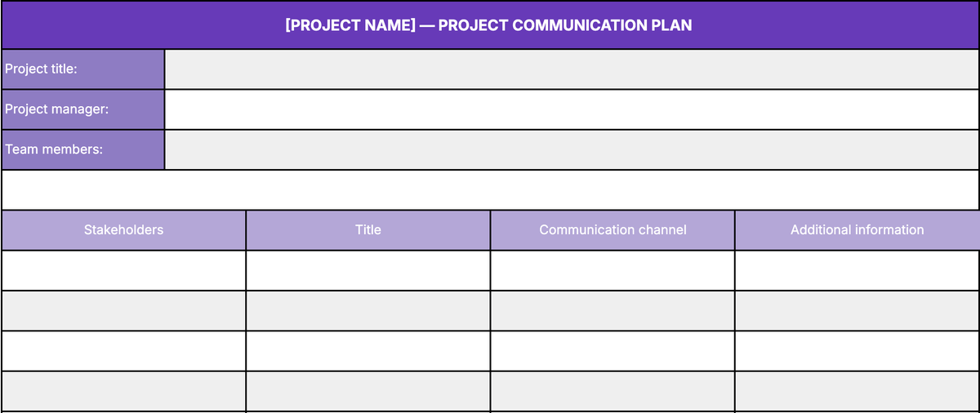Image resolution: width=980 pixels, height=413 pixels.
Task: Select the Stakeholders column header
Action: (123, 230)
